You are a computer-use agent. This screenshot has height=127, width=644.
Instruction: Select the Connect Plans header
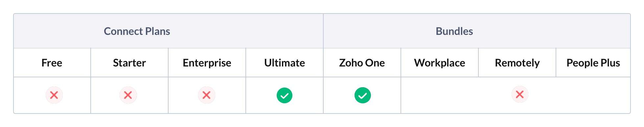point(137,31)
